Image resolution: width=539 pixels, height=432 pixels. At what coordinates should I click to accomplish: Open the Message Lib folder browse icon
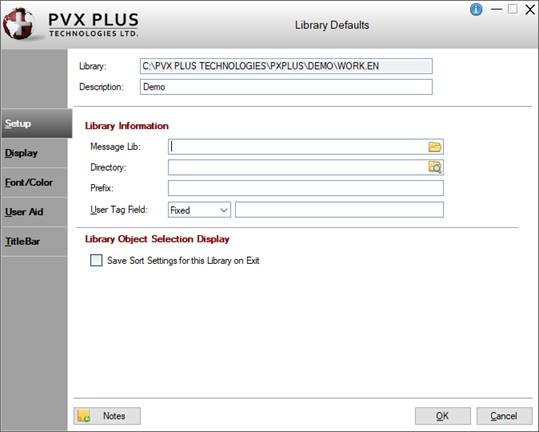coord(434,147)
